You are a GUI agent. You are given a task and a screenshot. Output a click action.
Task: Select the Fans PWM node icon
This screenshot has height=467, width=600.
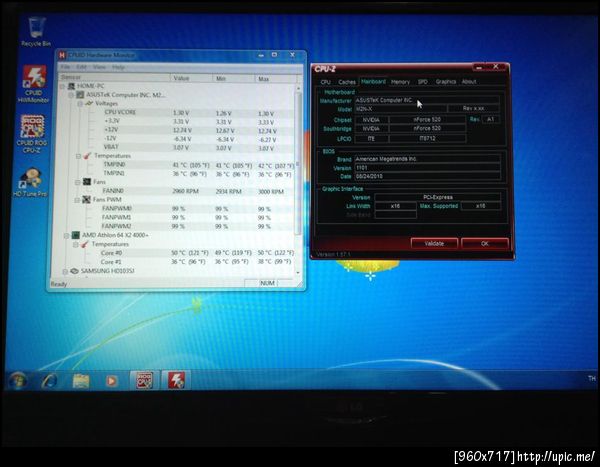click(86, 199)
